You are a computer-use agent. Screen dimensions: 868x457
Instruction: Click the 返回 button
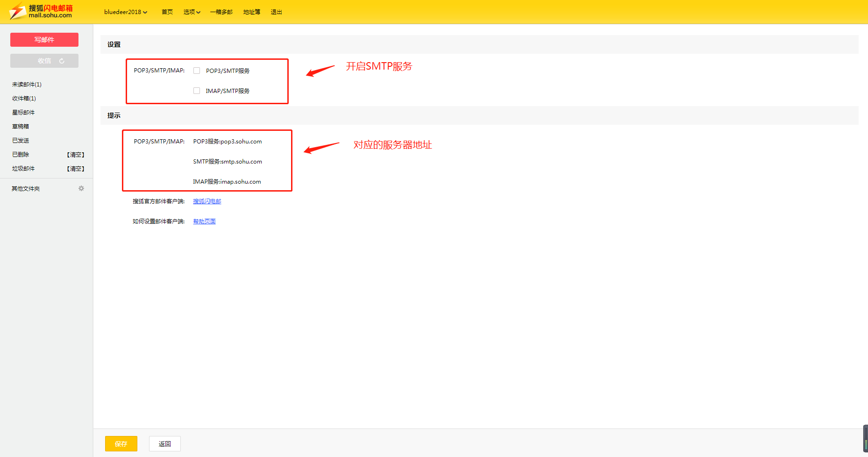tap(164, 443)
